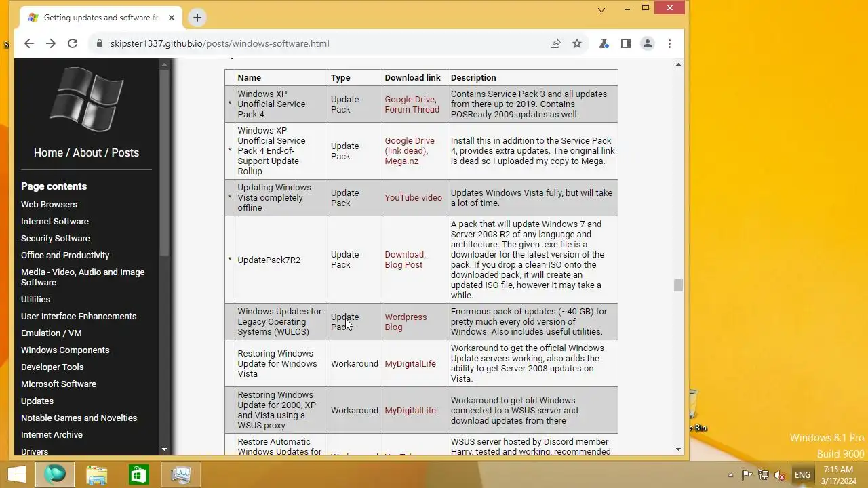Viewport: 868px width, 488px height.
Task: Reload the page with refresh icon
Action: (x=73, y=43)
